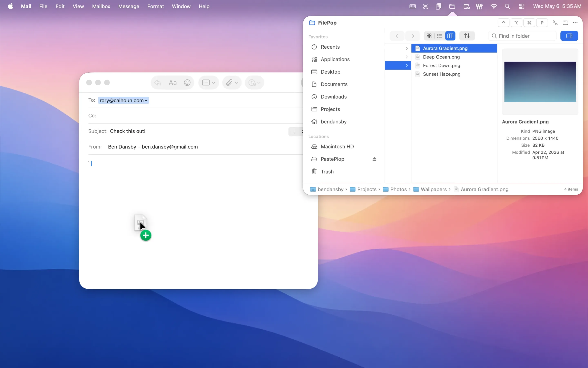Go to Wallpapers in the path bar
The height and width of the screenshot is (368, 588).
[x=430, y=189]
